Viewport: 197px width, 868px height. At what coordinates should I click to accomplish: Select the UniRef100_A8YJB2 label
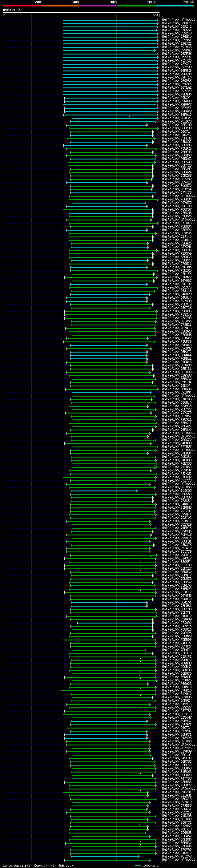pyautogui.click(x=177, y=179)
